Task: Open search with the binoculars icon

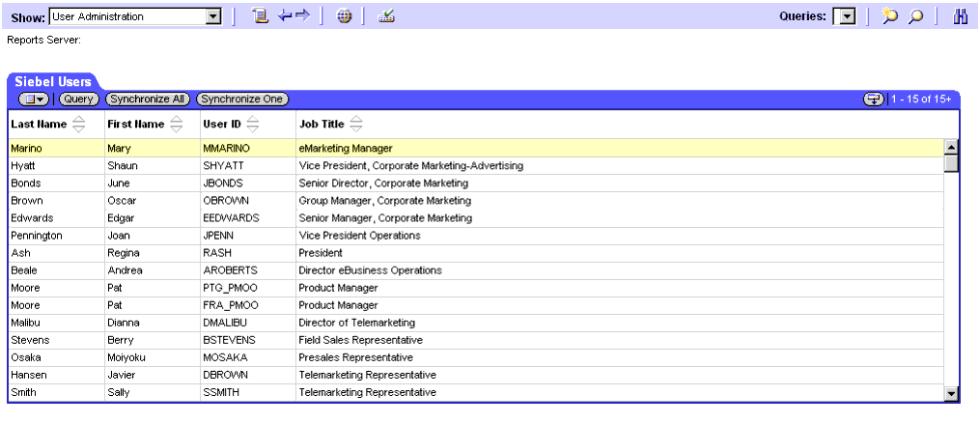Action: [x=960, y=16]
